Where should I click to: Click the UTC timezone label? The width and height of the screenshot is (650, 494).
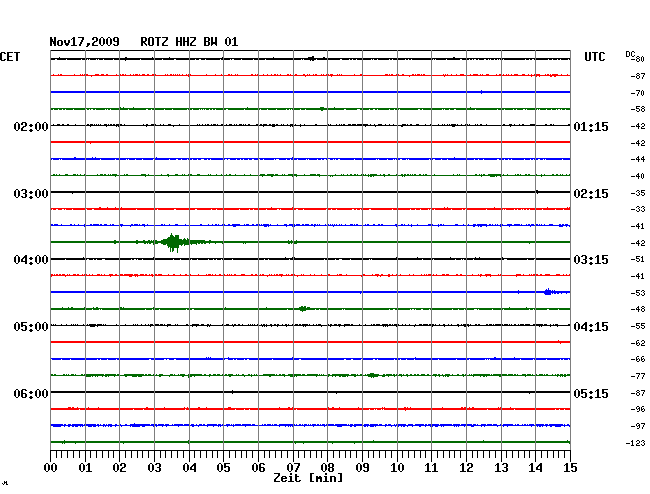pos(594,57)
